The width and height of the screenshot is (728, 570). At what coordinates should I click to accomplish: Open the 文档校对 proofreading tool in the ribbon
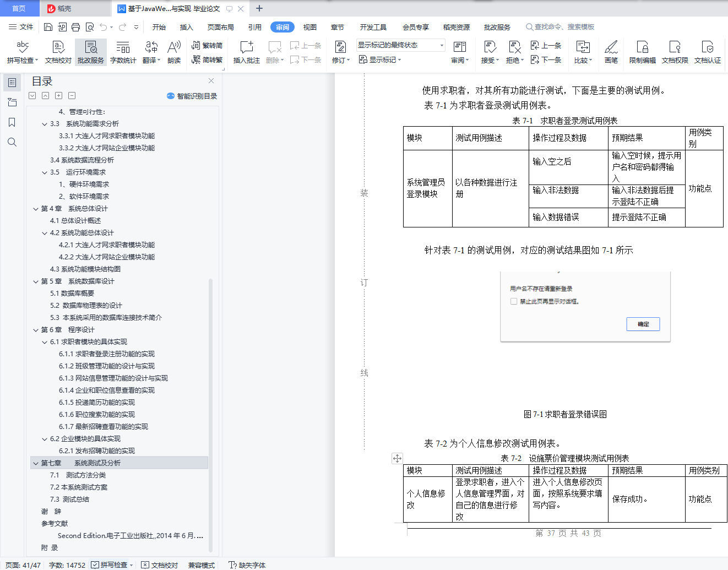(58, 52)
